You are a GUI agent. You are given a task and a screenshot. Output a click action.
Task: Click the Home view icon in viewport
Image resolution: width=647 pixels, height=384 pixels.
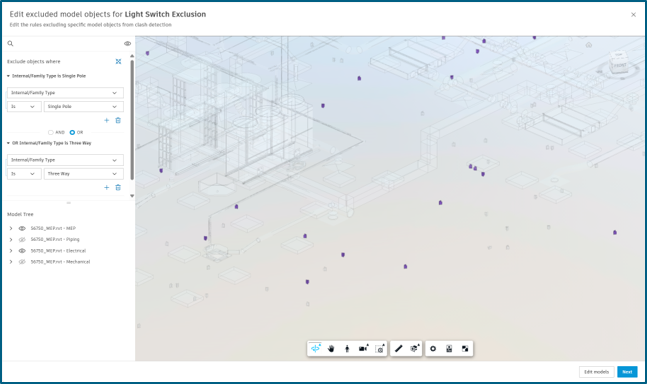pyautogui.click(x=589, y=45)
